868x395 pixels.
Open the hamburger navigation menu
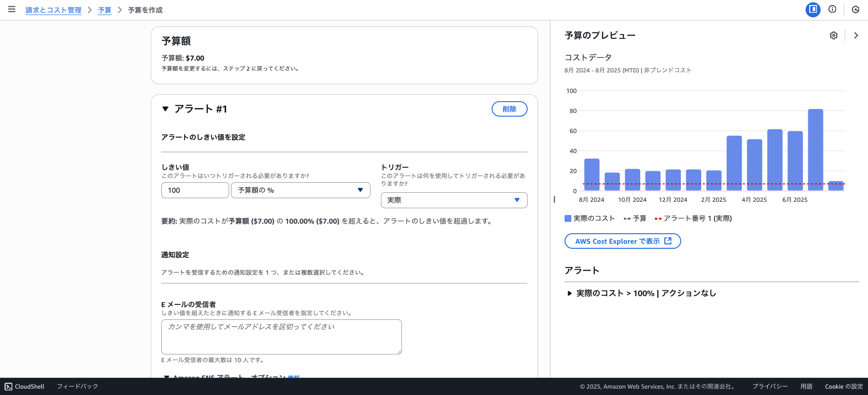click(x=12, y=10)
